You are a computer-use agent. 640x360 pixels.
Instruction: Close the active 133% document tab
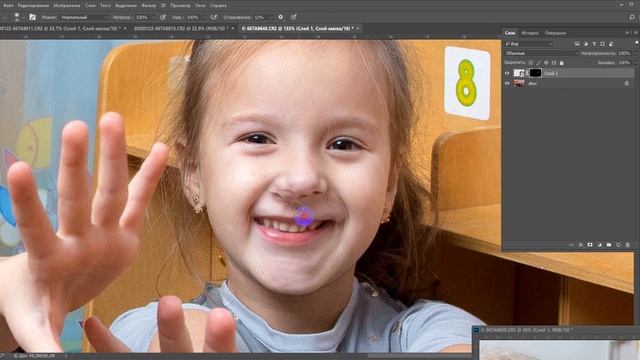click(x=358, y=29)
